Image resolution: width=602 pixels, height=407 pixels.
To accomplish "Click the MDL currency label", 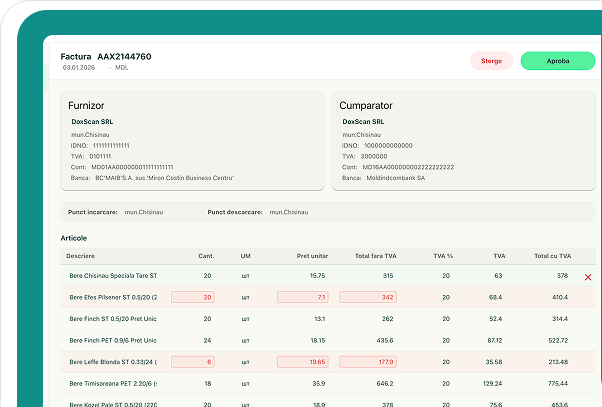I will 122,68.
